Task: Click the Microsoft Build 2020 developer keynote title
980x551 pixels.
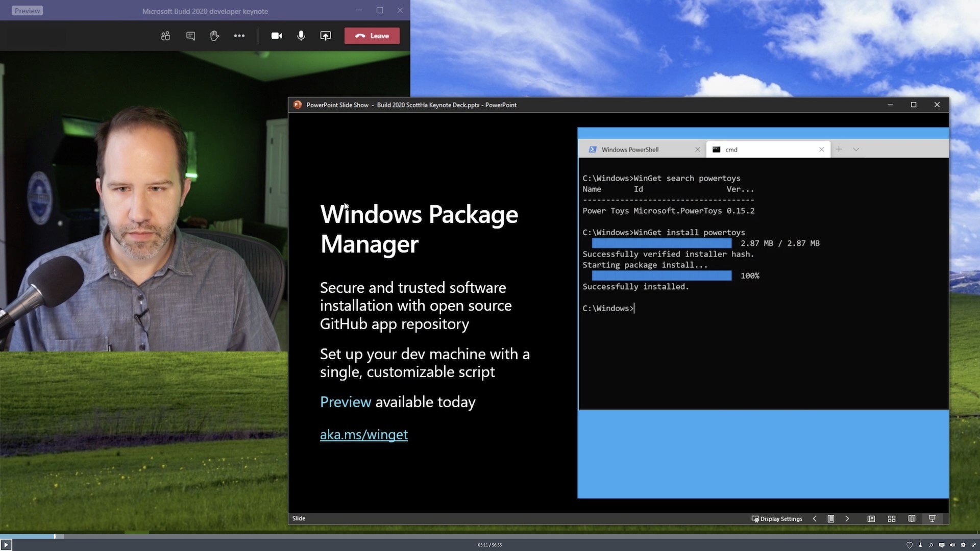Action: point(205,11)
